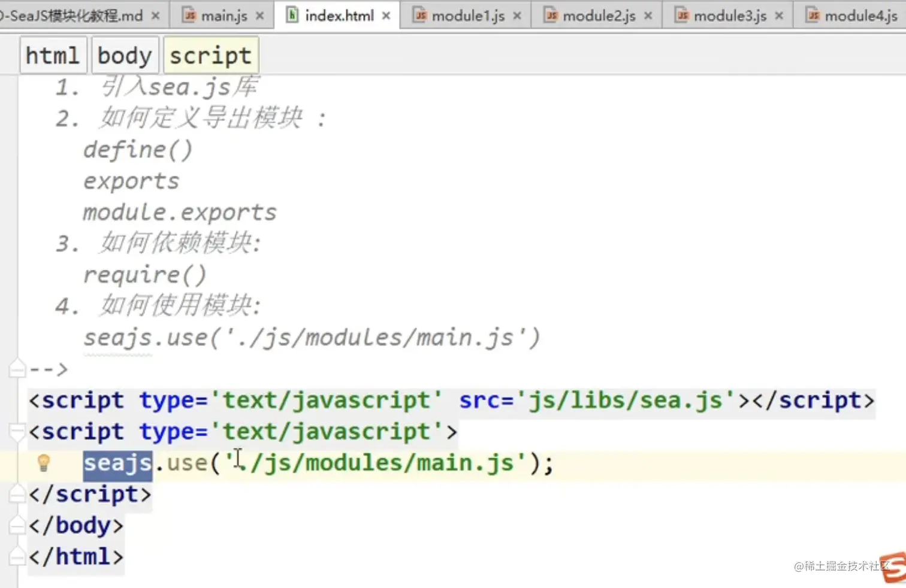The height and width of the screenshot is (588, 906).
Task: Place cursor in the seajs.use('./js/modules/main.js') line
Action: pyautogui.click(x=360, y=462)
